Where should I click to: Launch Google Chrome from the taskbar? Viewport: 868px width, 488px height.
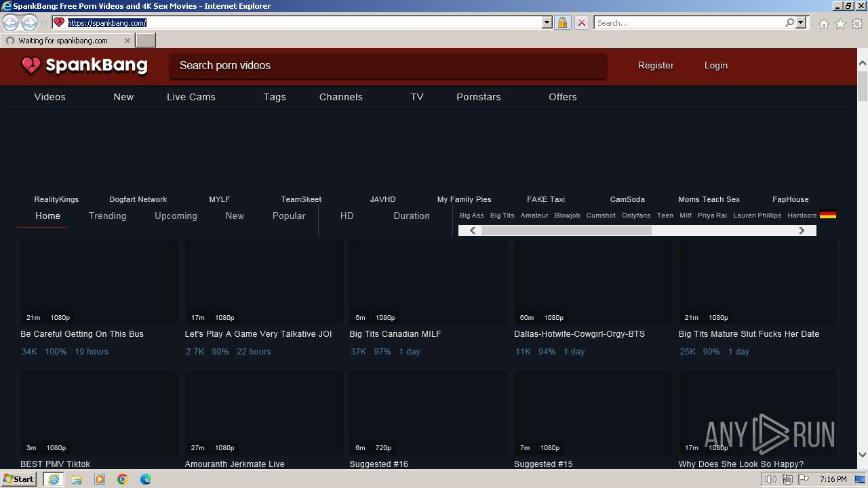click(x=123, y=479)
